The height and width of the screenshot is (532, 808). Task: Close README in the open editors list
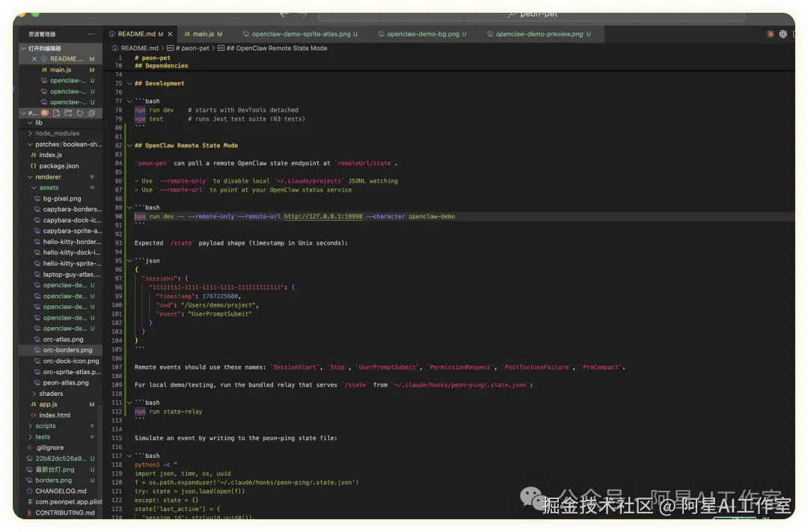click(x=34, y=59)
